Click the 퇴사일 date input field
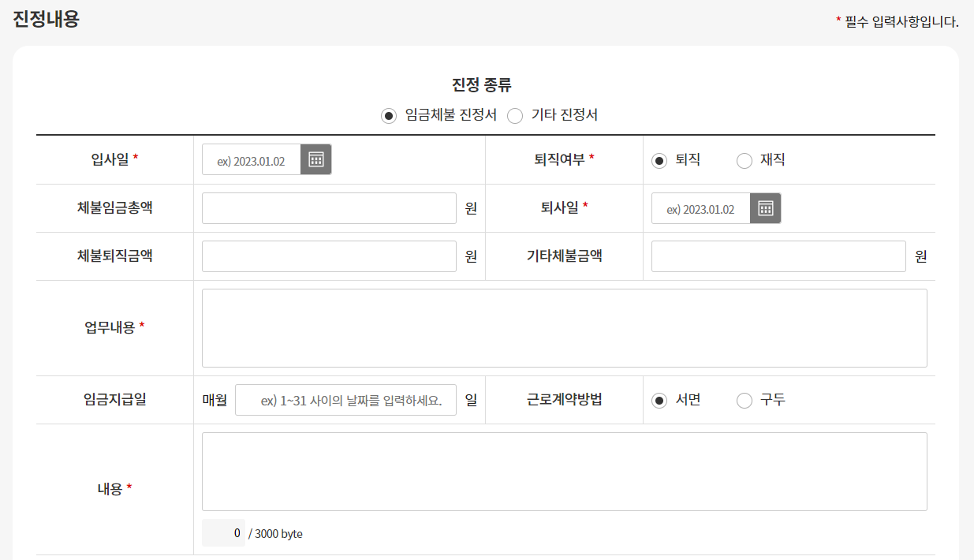This screenshot has width=974, height=560. [x=700, y=208]
